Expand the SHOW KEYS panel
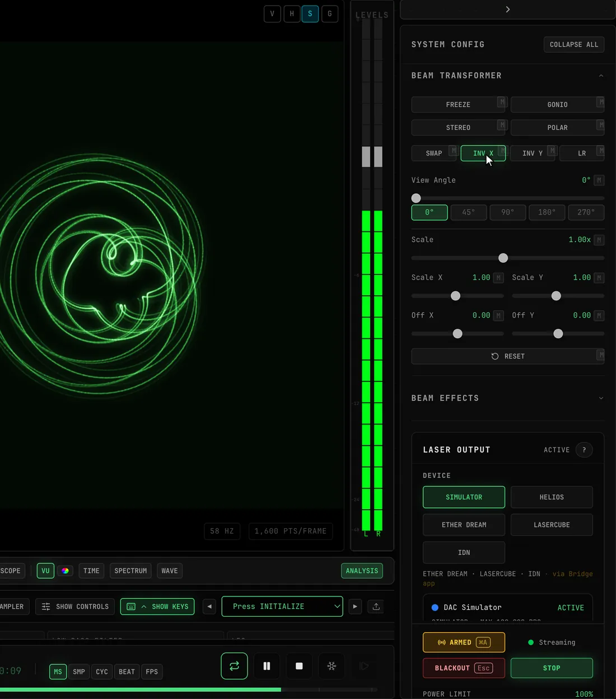Screen dimensions: 616x699 157,607
